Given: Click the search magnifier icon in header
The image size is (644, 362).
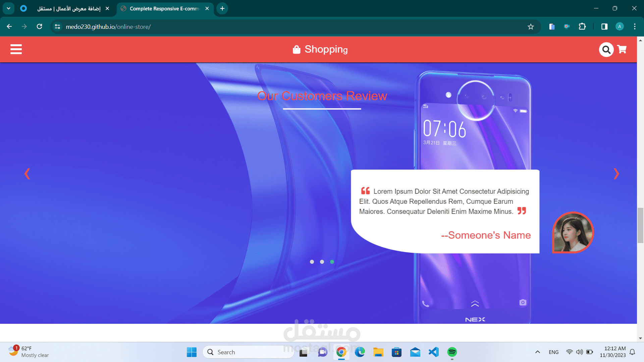Looking at the screenshot, I should pyautogui.click(x=606, y=50).
